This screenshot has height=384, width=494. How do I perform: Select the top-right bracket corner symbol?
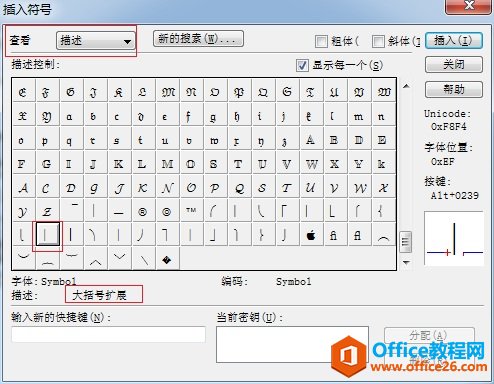(x=165, y=235)
